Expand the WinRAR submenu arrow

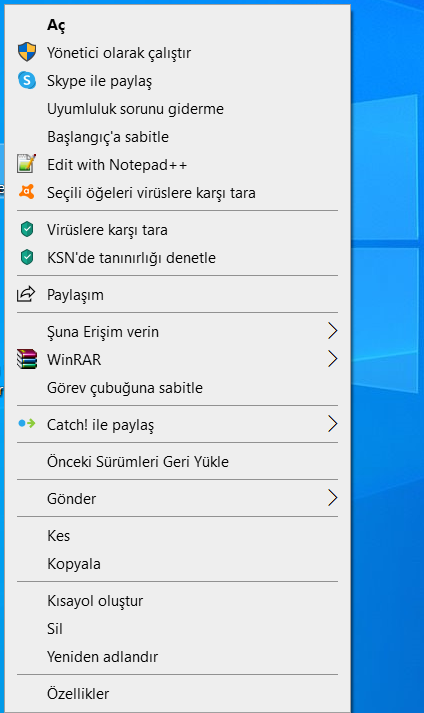pyautogui.click(x=333, y=359)
